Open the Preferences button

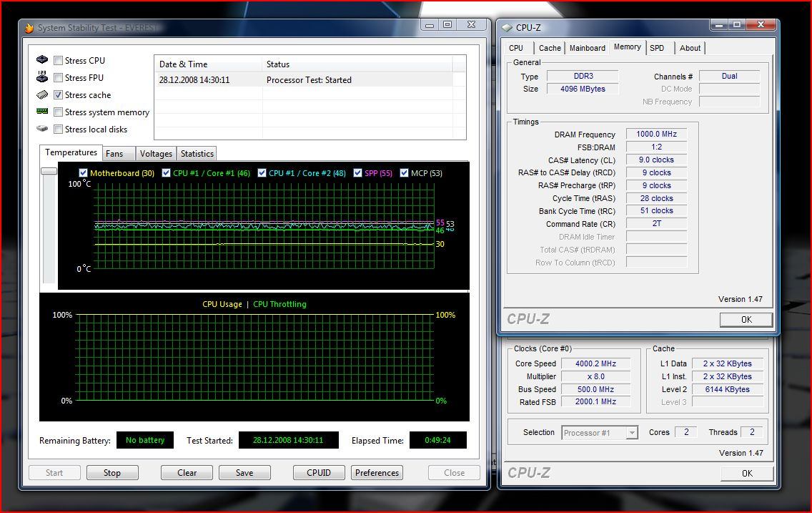[x=377, y=473]
